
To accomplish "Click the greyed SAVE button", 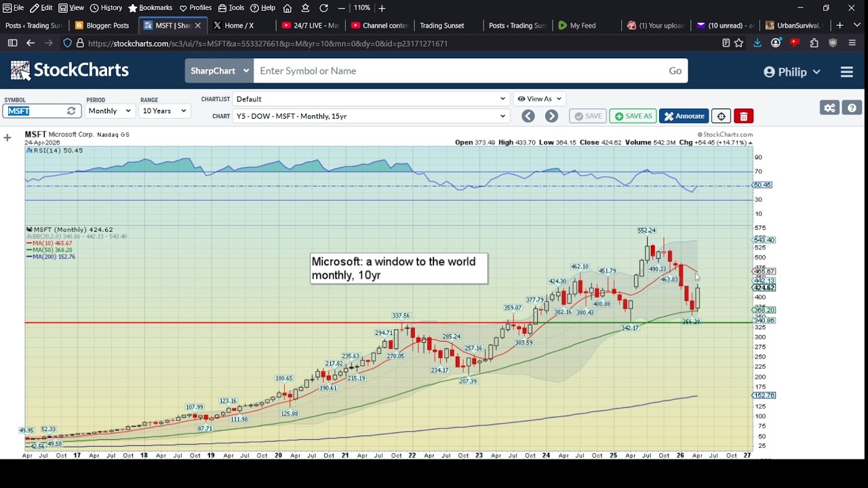I will pyautogui.click(x=588, y=116).
